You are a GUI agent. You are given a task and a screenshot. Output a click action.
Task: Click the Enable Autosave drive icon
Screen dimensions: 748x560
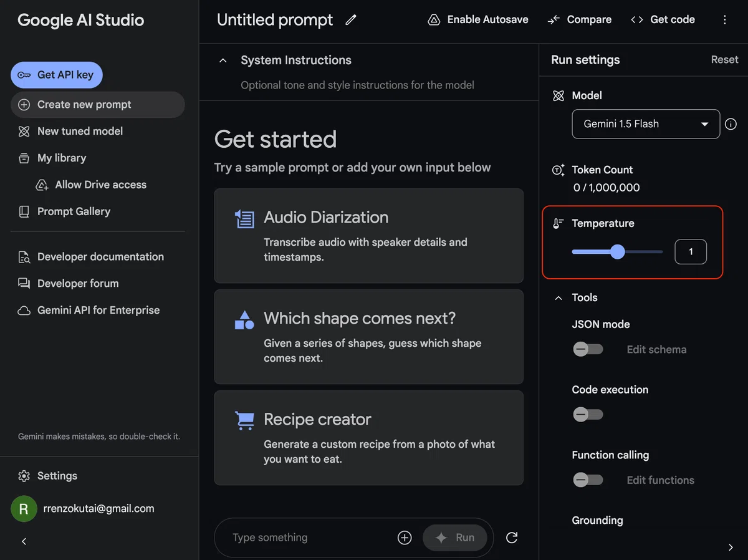(434, 20)
